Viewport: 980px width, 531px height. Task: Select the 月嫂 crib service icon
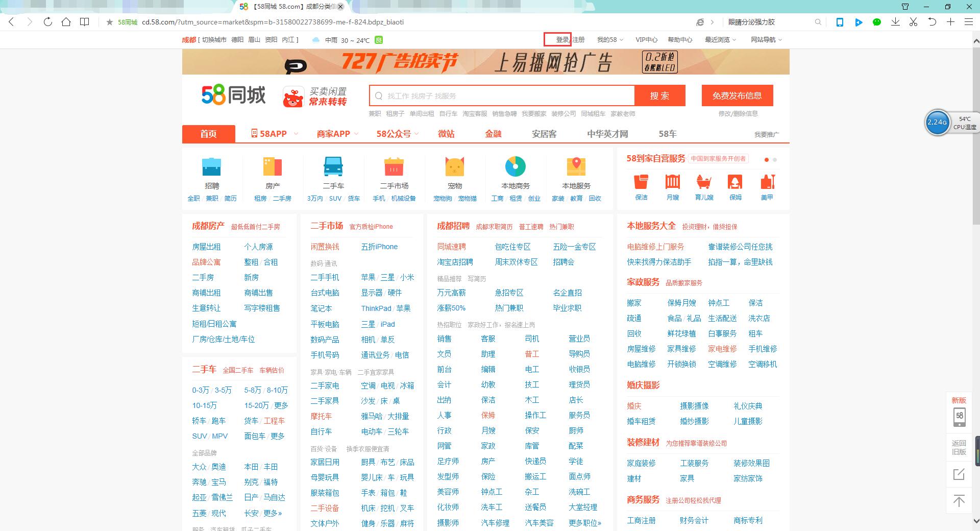(x=673, y=182)
